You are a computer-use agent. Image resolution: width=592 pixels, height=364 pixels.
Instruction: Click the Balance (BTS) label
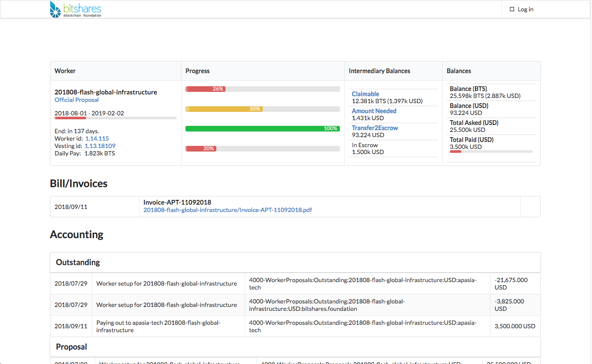468,89
